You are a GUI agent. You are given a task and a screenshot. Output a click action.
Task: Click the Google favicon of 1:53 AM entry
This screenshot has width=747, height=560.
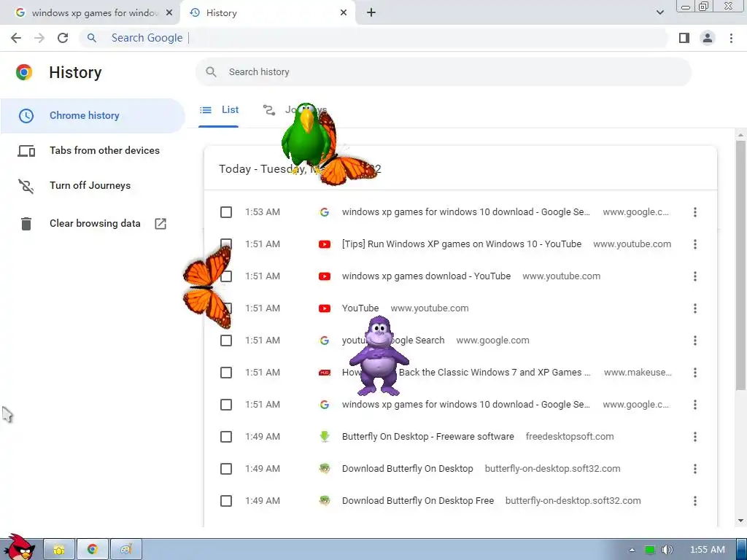coord(325,212)
